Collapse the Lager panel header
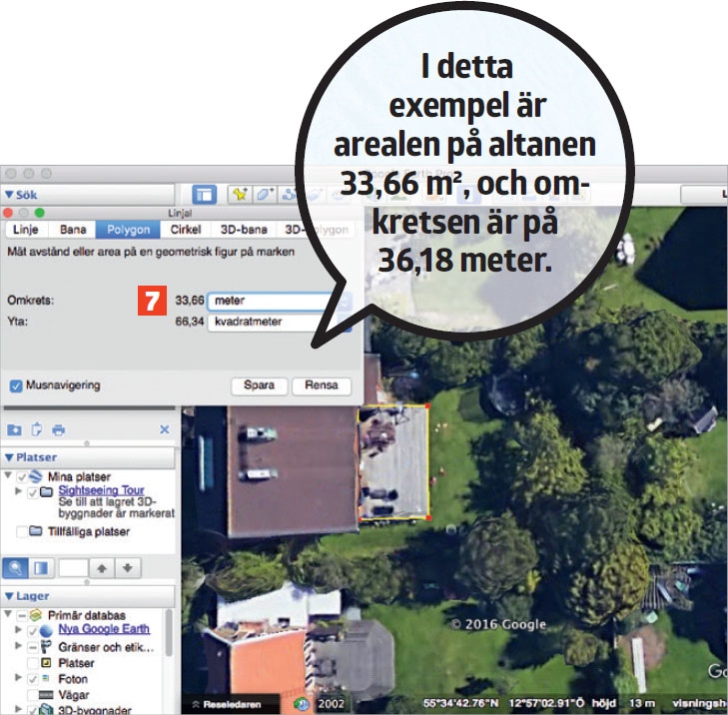This screenshot has height=715, width=728. [9, 596]
